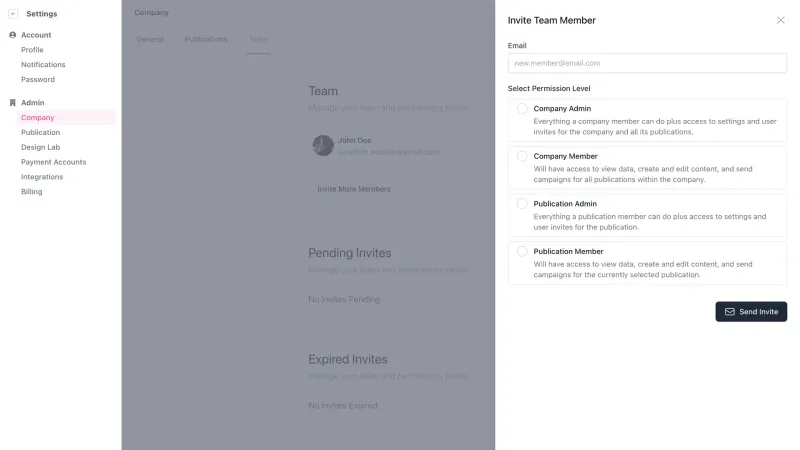Open the Team tab

pyautogui.click(x=258, y=39)
